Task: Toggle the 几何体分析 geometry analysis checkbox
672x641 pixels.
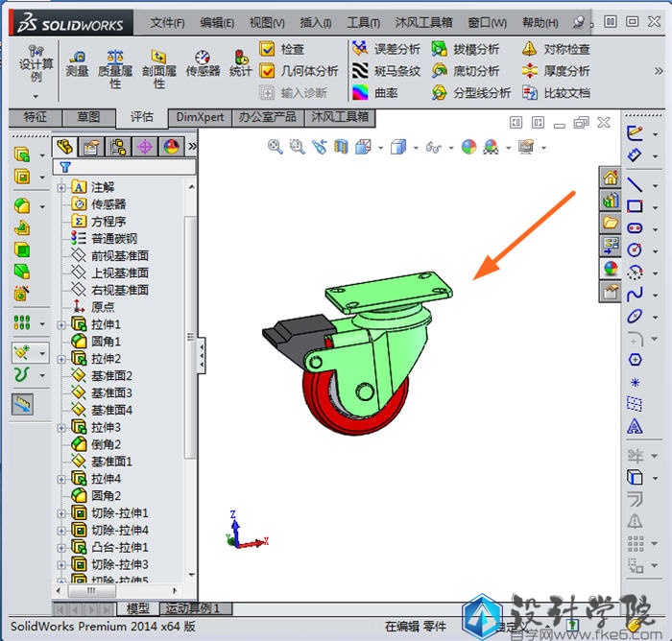Action: [x=268, y=71]
